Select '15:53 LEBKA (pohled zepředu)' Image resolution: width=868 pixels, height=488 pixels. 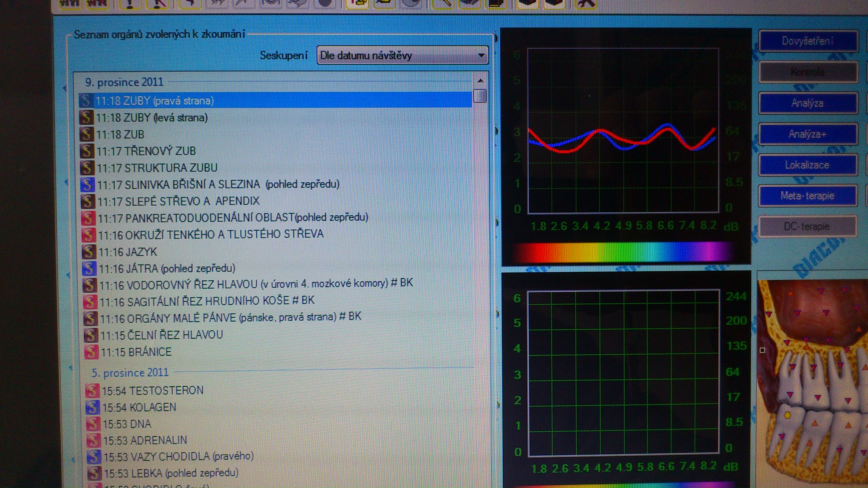point(171,473)
